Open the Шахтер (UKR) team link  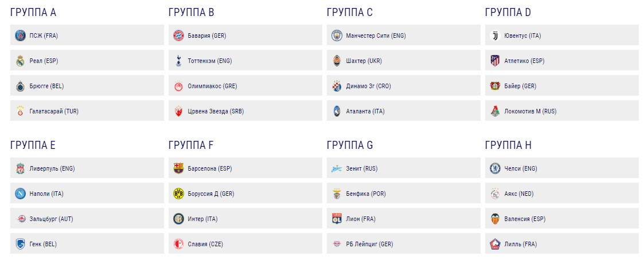[x=364, y=61]
